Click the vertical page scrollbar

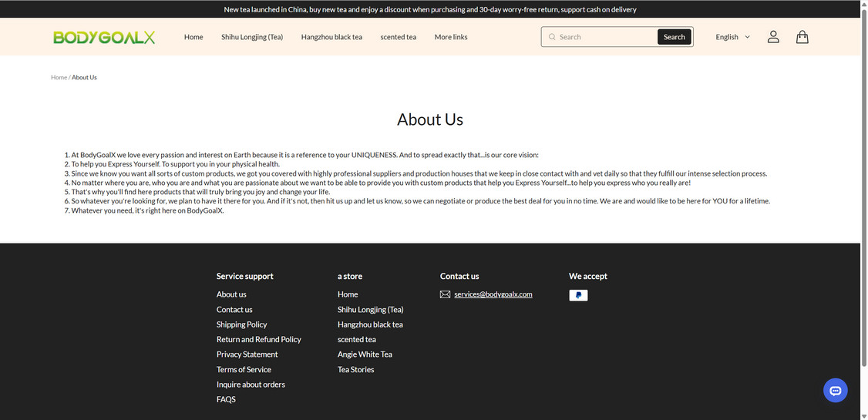click(x=864, y=188)
